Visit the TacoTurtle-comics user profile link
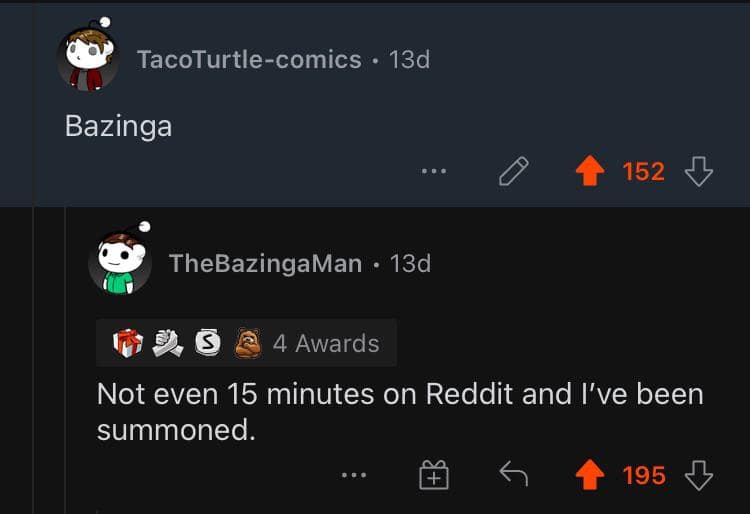Image resolution: width=750 pixels, height=514 pixels. click(x=248, y=59)
